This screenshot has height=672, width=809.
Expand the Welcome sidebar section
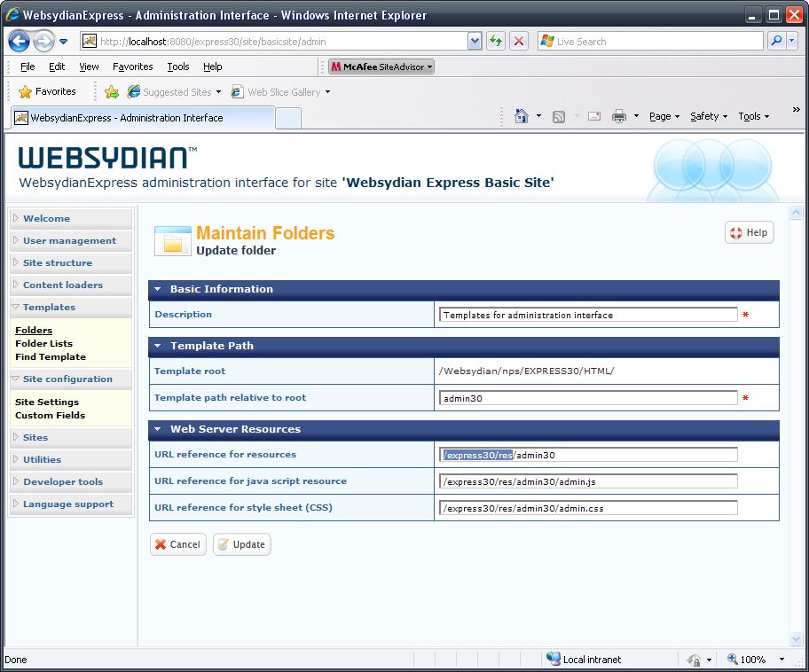click(71, 218)
